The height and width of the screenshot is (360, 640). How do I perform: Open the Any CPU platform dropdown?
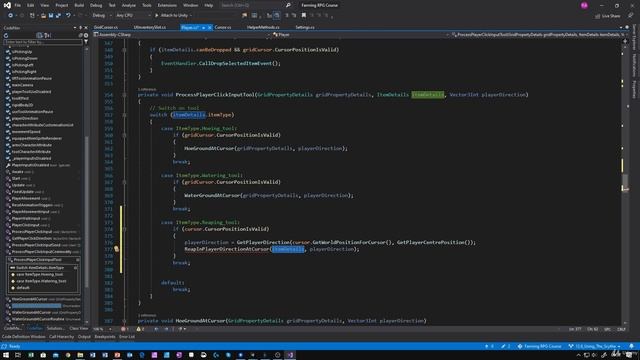(133, 16)
